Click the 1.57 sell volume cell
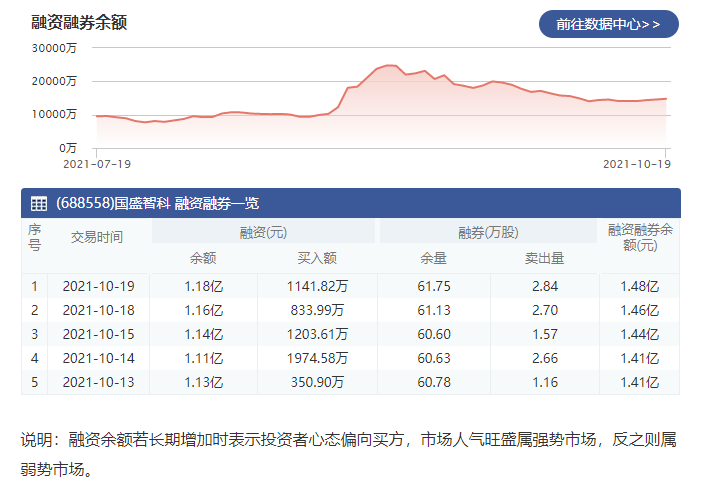Viewport: 703px width, 484px height. pos(545,334)
